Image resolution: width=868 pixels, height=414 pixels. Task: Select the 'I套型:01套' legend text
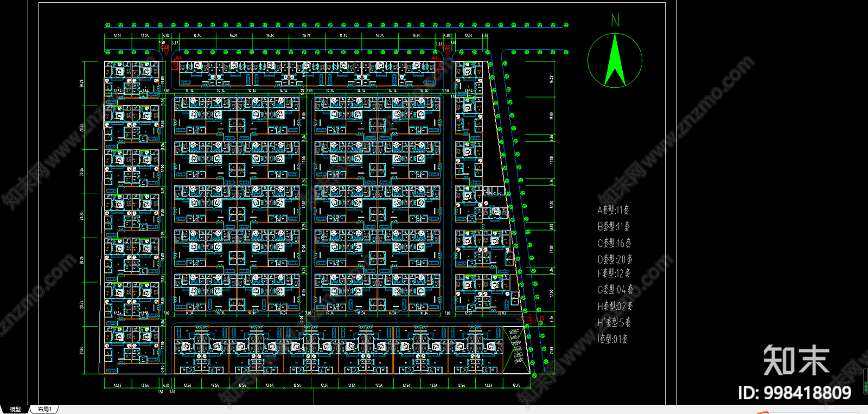612,339
